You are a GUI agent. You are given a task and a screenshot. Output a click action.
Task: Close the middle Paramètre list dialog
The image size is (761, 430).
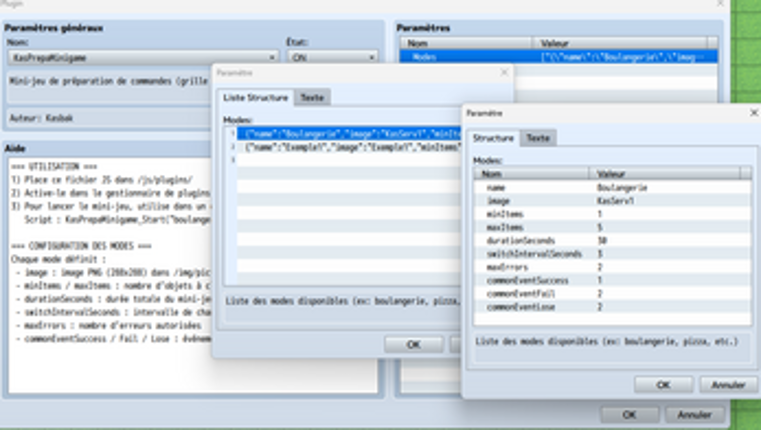504,72
